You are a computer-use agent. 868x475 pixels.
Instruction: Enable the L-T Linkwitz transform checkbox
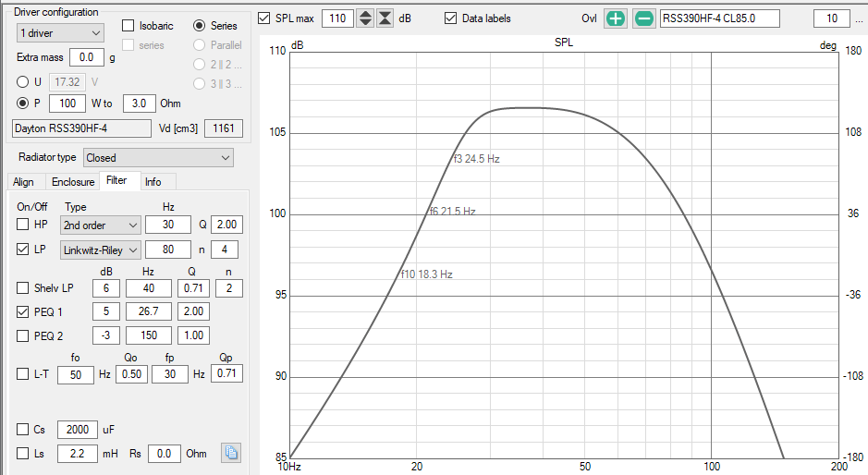point(23,373)
